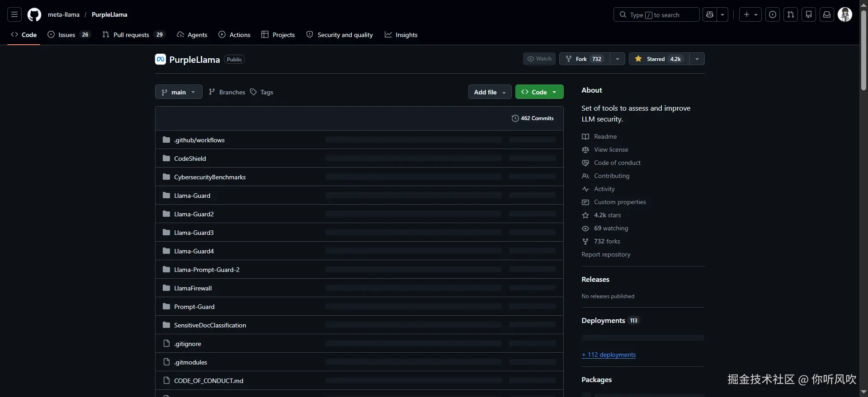Switch to the Code tab

click(x=24, y=35)
